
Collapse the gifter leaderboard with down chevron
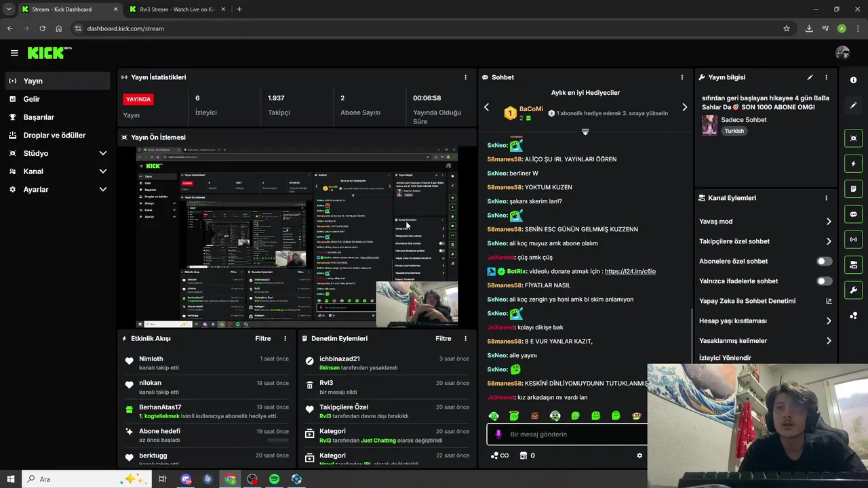[x=585, y=131]
